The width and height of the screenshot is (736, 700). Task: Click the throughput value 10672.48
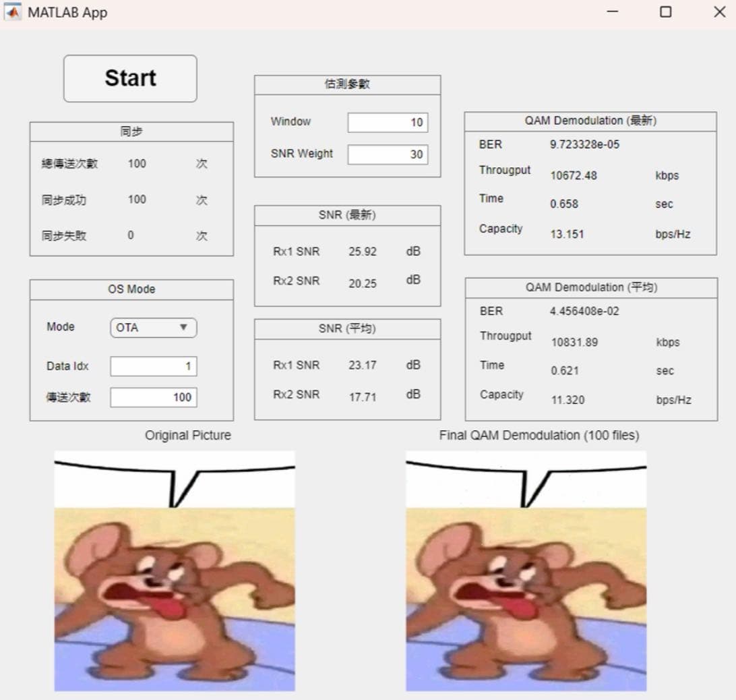pyautogui.click(x=574, y=176)
